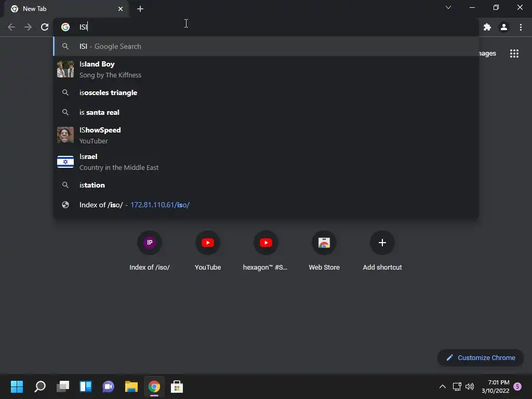Open the Windows Start menu
Screen dimensions: 532x399
click(17, 387)
